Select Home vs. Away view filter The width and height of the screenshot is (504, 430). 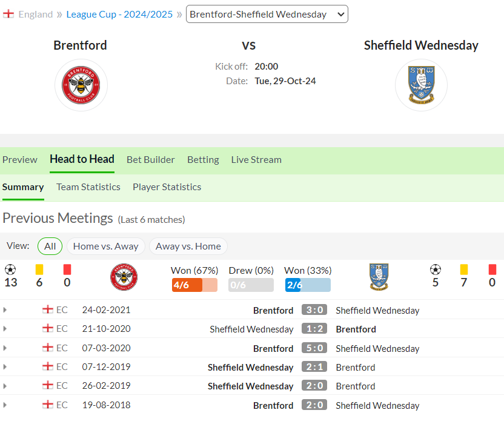[x=106, y=246]
